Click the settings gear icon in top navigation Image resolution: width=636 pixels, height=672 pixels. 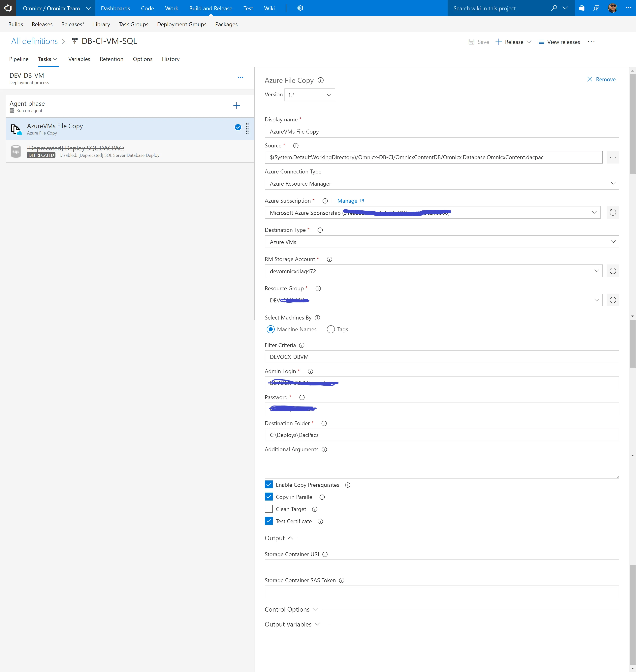(x=300, y=8)
